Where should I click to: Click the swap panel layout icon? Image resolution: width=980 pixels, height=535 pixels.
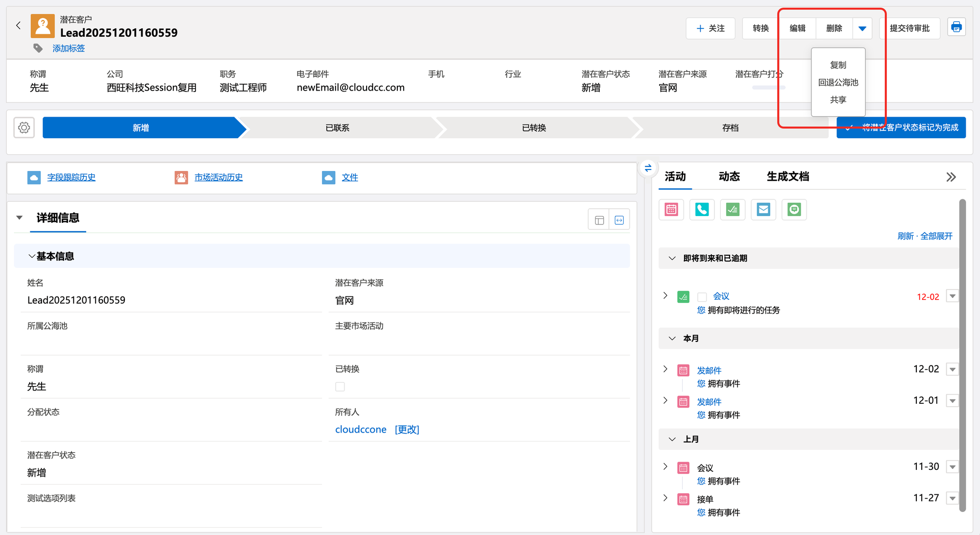[x=648, y=168]
